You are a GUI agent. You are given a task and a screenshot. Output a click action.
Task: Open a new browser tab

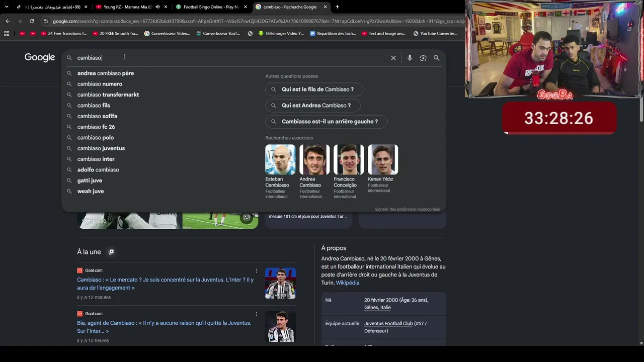(x=337, y=7)
